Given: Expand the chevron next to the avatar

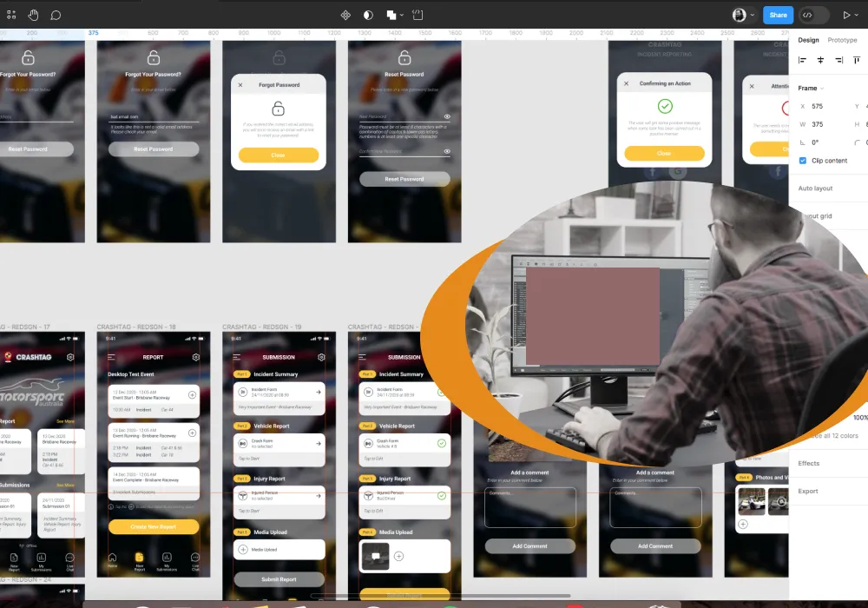Looking at the screenshot, I should pyautogui.click(x=753, y=15).
